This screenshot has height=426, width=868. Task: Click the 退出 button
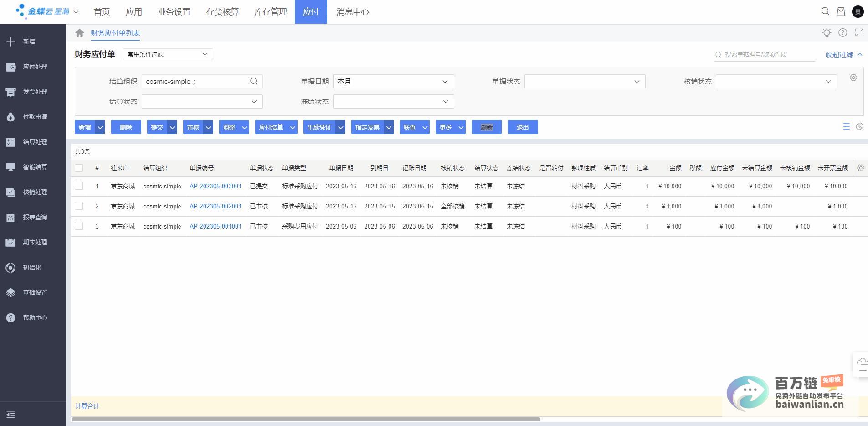click(523, 127)
